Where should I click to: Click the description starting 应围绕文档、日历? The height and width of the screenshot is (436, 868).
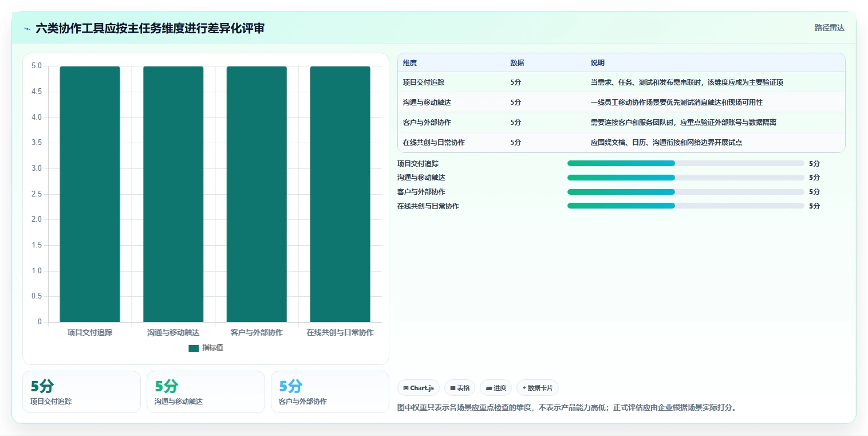click(666, 143)
